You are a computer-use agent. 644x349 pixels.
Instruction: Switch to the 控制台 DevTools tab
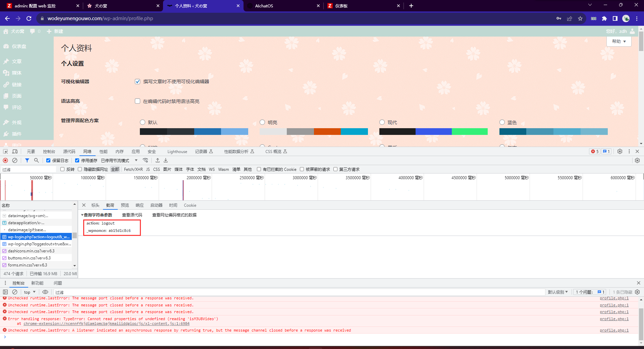tap(49, 151)
